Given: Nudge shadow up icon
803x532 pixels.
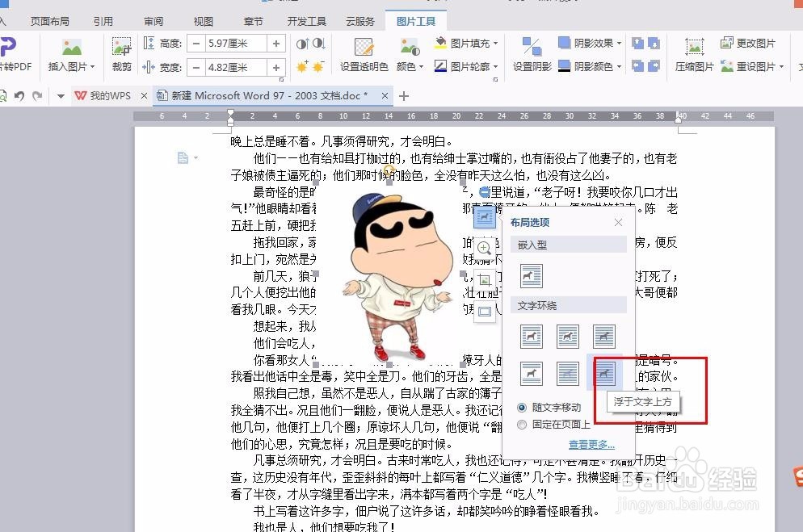Looking at the screenshot, I should (x=637, y=43).
